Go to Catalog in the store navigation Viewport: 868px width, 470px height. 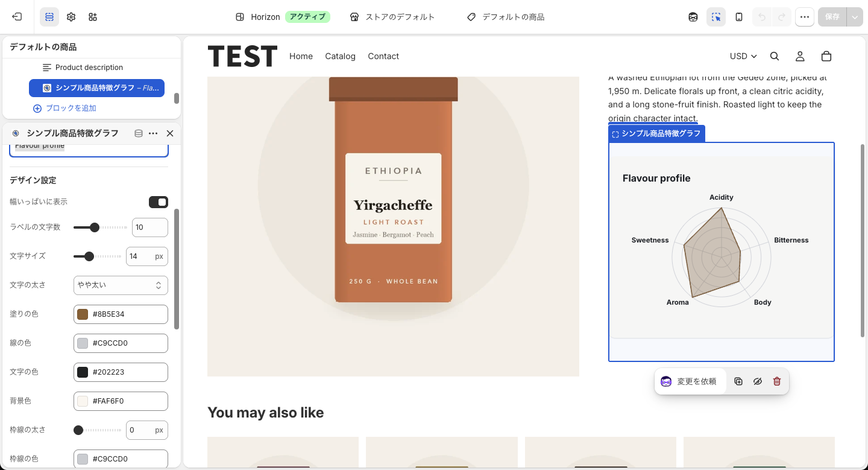(340, 56)
